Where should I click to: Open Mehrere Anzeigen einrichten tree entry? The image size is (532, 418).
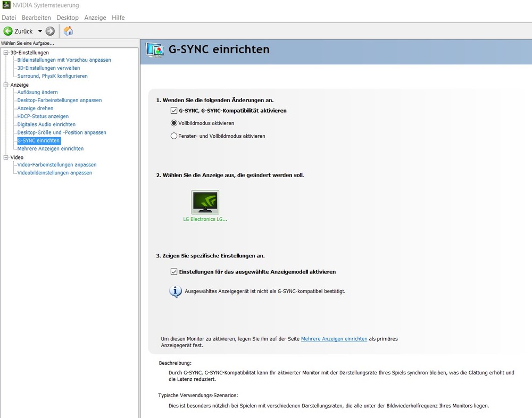50,148
